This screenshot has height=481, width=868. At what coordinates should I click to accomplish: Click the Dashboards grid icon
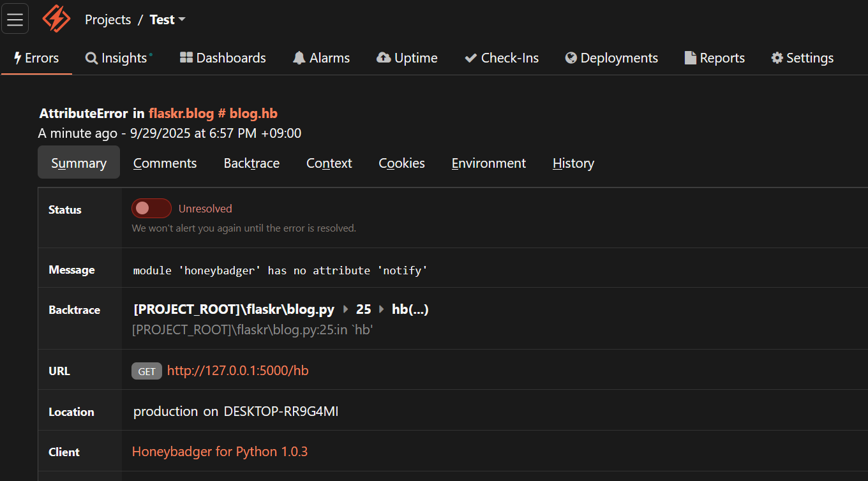point(185,57)
